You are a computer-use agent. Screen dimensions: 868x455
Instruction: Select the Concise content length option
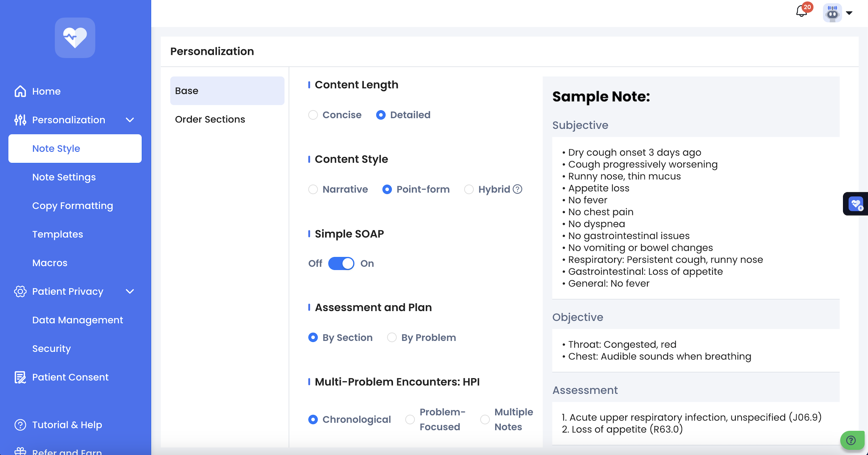point(313,115)
